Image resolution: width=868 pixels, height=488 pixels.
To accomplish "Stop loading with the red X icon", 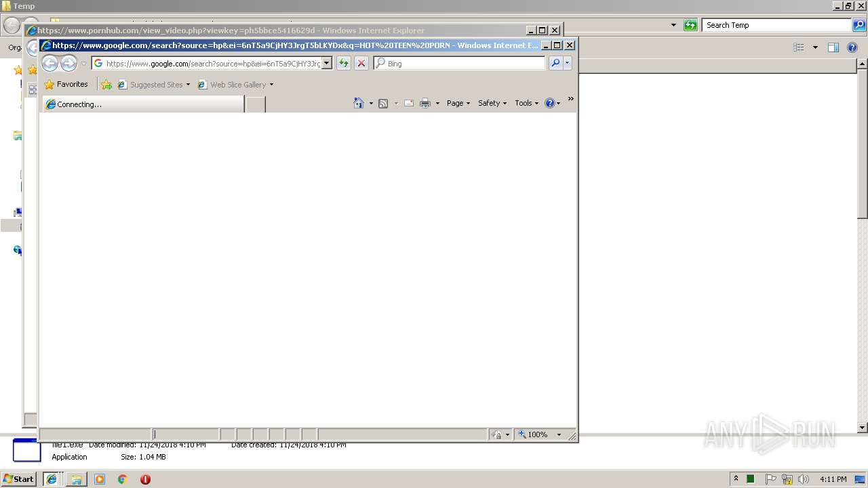I will pos(361,63).
